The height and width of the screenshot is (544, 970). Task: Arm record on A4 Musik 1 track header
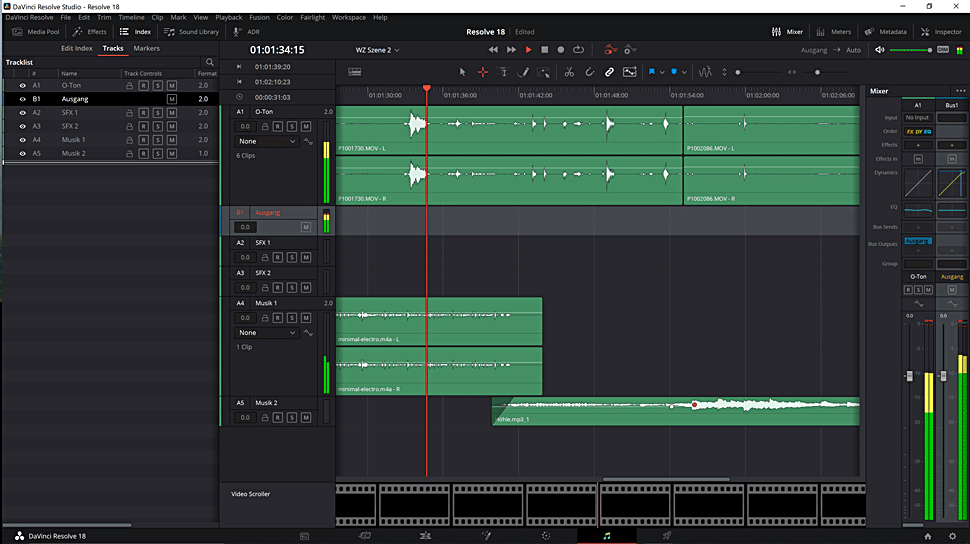[x=278, y=317]
